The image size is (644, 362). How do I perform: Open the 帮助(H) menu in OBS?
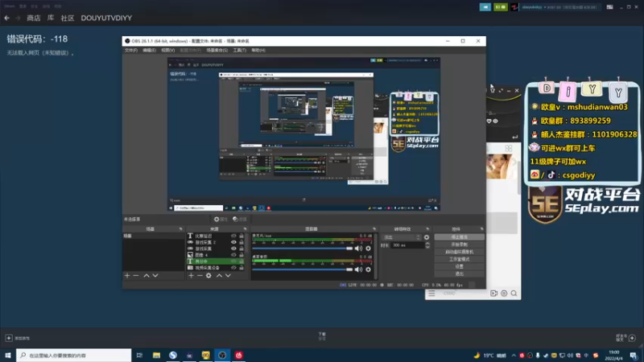click(258, 50)
